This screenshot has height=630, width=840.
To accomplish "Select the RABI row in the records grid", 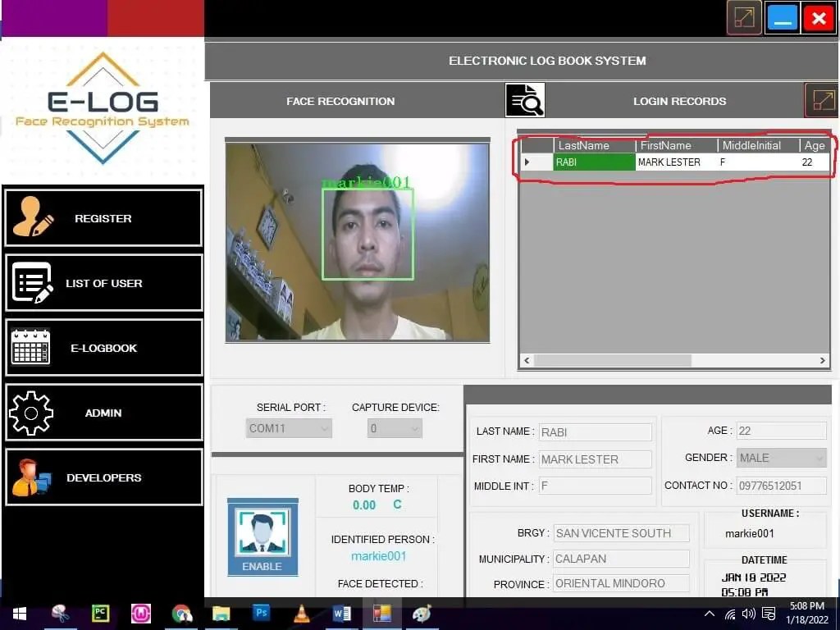I will click(x=594, y=162).
